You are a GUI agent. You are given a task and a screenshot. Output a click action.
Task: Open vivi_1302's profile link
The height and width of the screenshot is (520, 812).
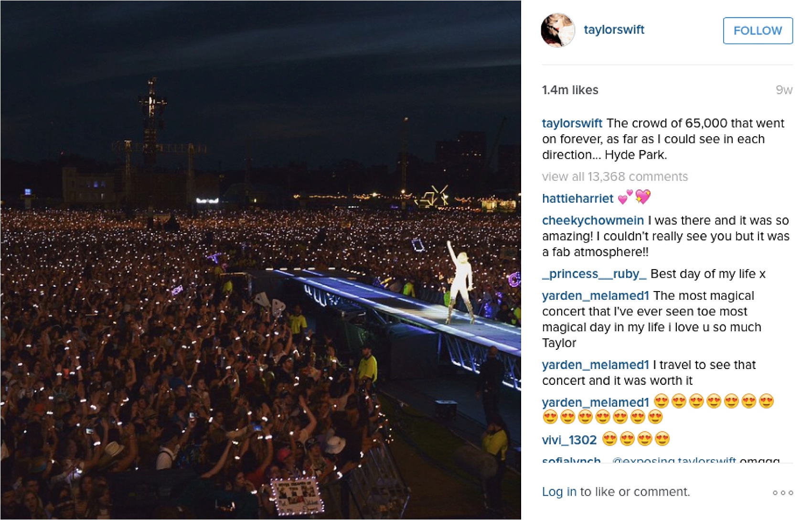(569, 440)
